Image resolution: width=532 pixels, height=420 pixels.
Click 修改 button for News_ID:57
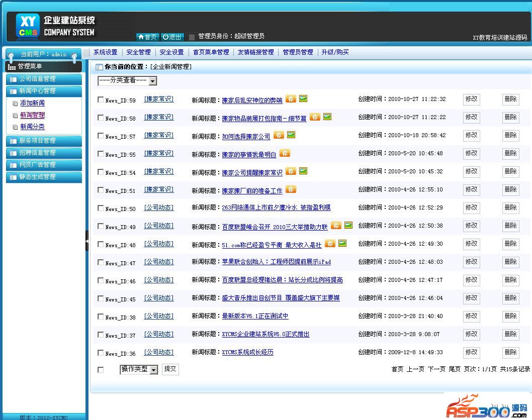pyautogui.click(x=471, y=135)
